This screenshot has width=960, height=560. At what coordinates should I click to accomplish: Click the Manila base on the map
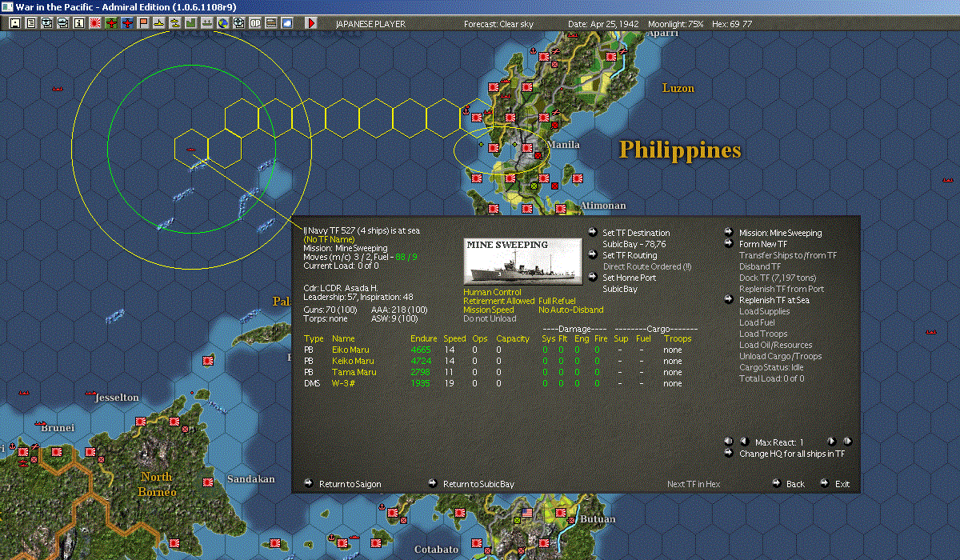pos(528,147)
